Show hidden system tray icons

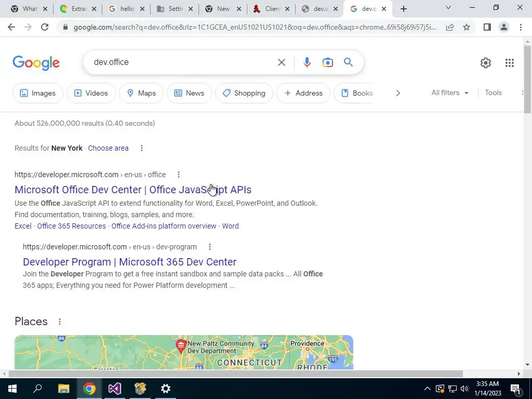tap(428, 389)
